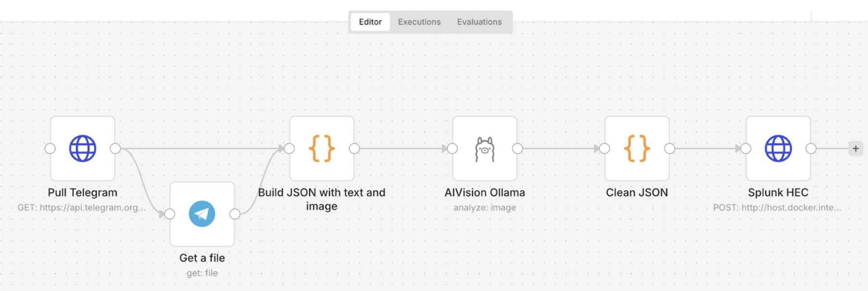Click the Build JSON node input connector
This screenshot has height=291, width=868.
[289, 148]
